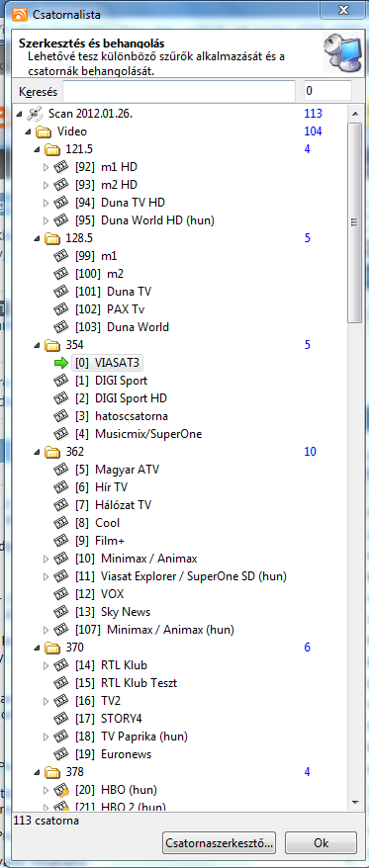Select the [100] m2 channel
Screen dimensions: 369x868
pos(100,274)
